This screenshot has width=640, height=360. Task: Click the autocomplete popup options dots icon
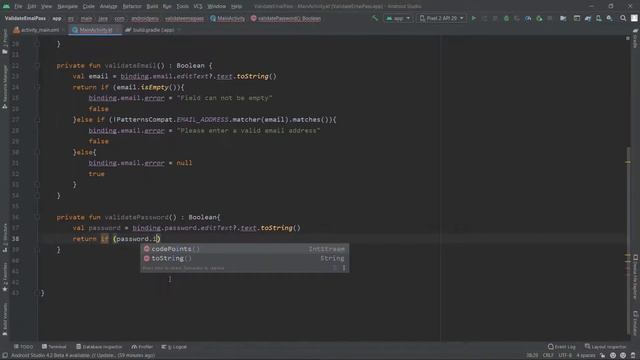[344, 268]
